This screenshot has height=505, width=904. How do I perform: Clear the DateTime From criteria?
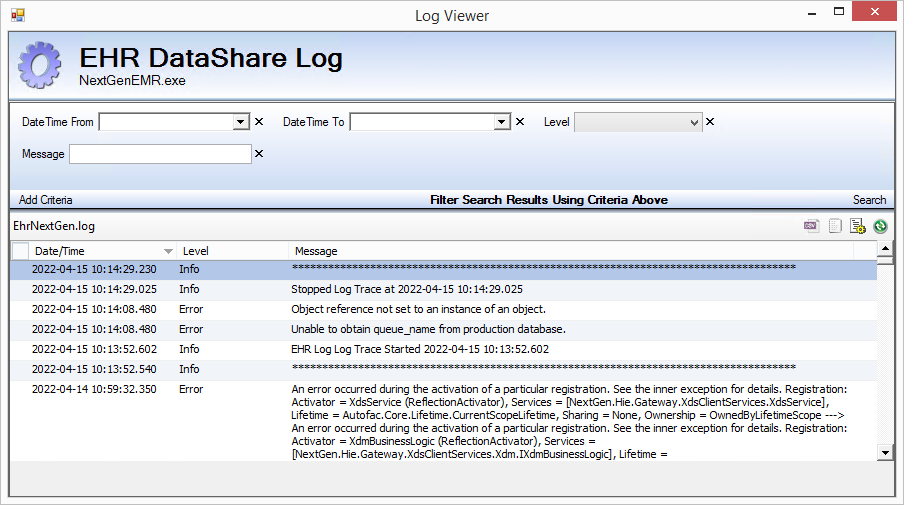click(x=259, y=122)
